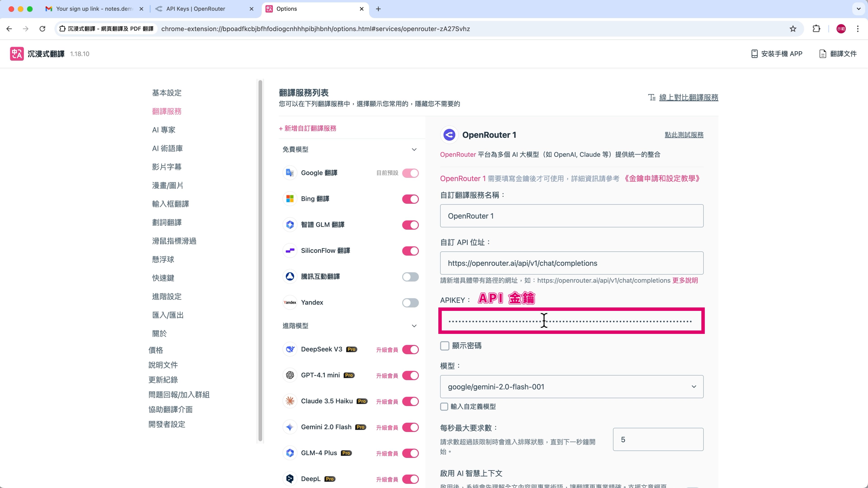Image resolution: width=868 pixels, height=488 pixels.
Task: Enable the 騰訊互動翻譯 switch
Action: pyautogui.click(x=410, y=277)
